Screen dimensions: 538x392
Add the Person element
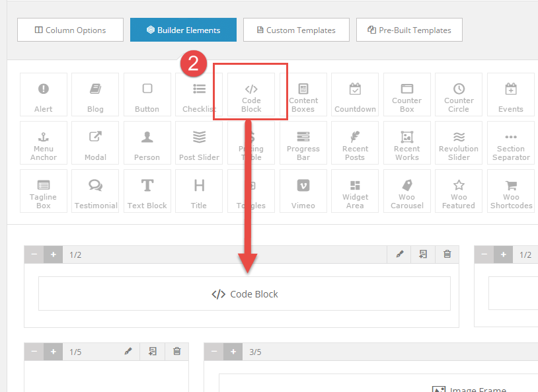click(x=147, y=143)
